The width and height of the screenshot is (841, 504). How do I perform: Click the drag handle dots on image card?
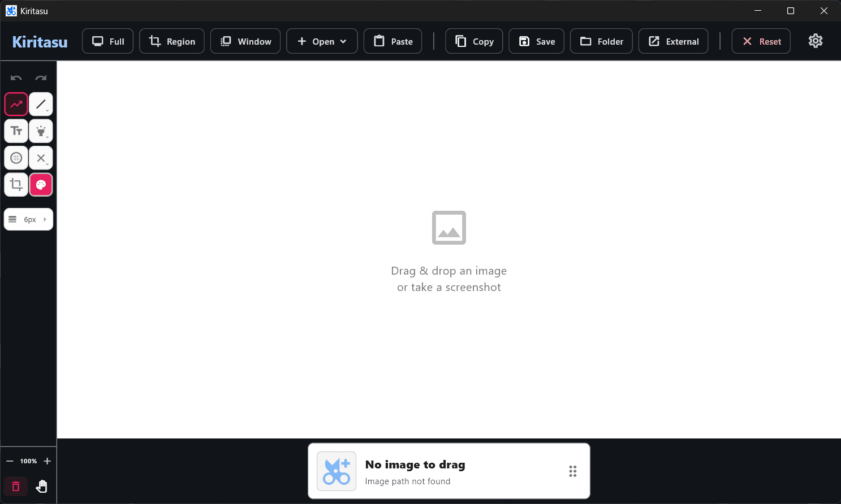(x=572, y=471)
